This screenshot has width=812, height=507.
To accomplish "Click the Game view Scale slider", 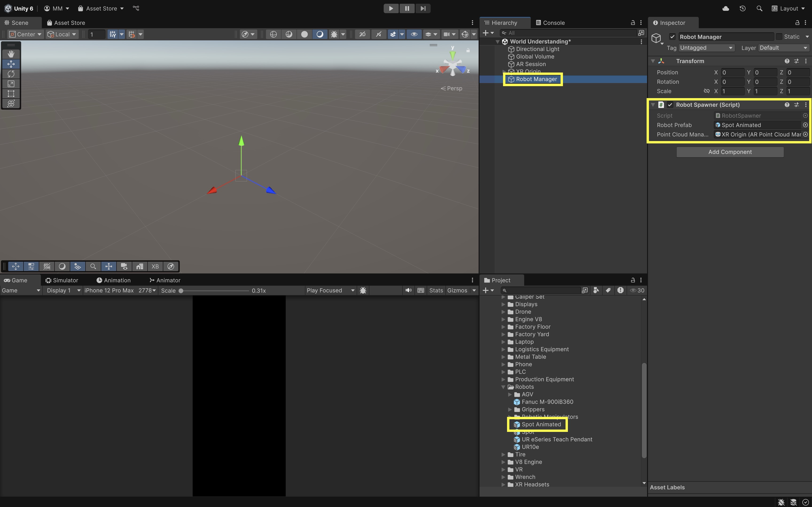I will click(215, 291).
